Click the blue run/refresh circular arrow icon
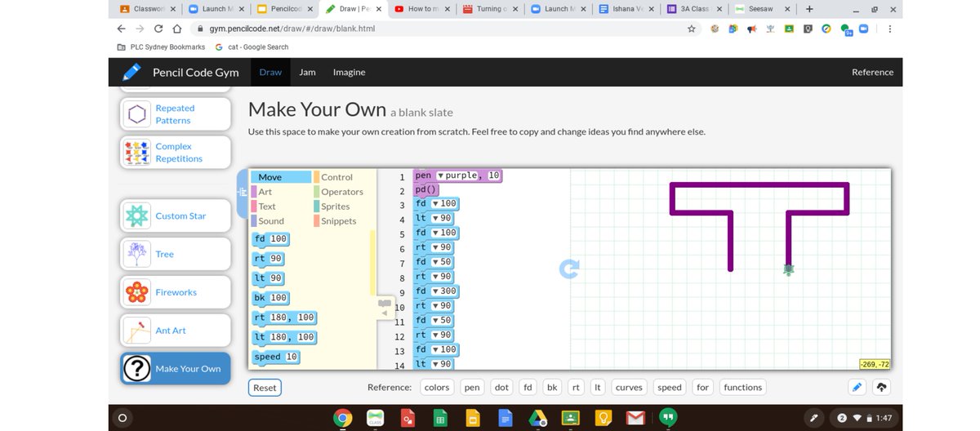 (x=569, y=269)
